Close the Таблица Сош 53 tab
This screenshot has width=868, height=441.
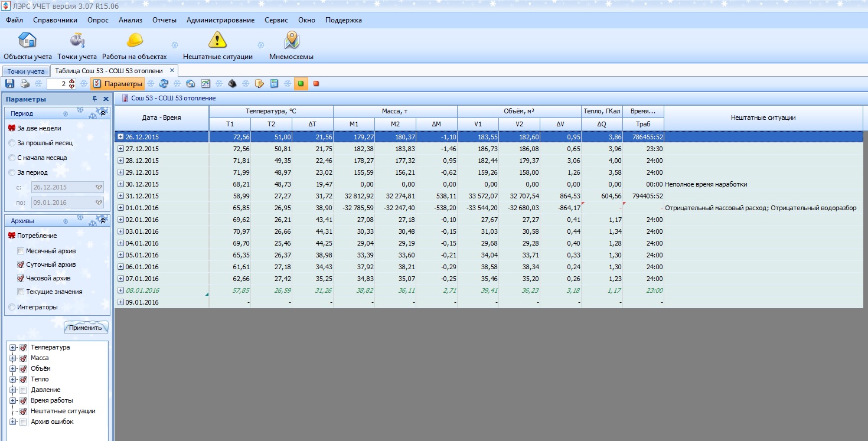[x=172, y=71]
